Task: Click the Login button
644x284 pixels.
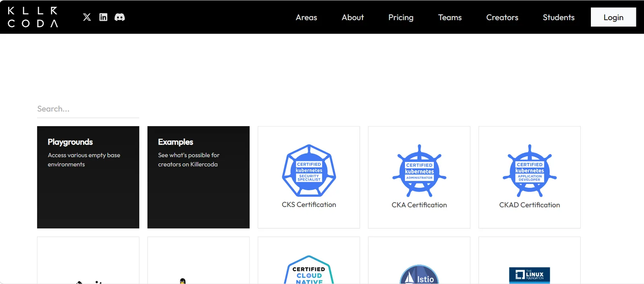Action: 613,17
